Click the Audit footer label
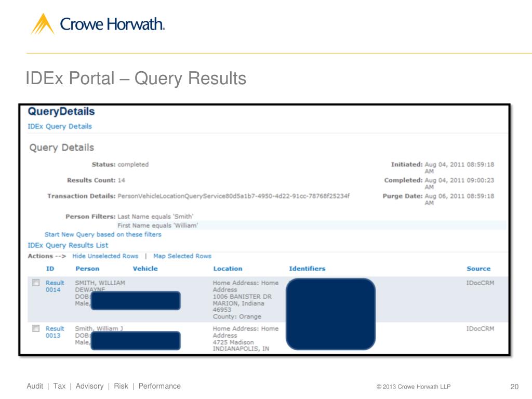This screenshot has width=532, height=399. (x=35, y=386)
